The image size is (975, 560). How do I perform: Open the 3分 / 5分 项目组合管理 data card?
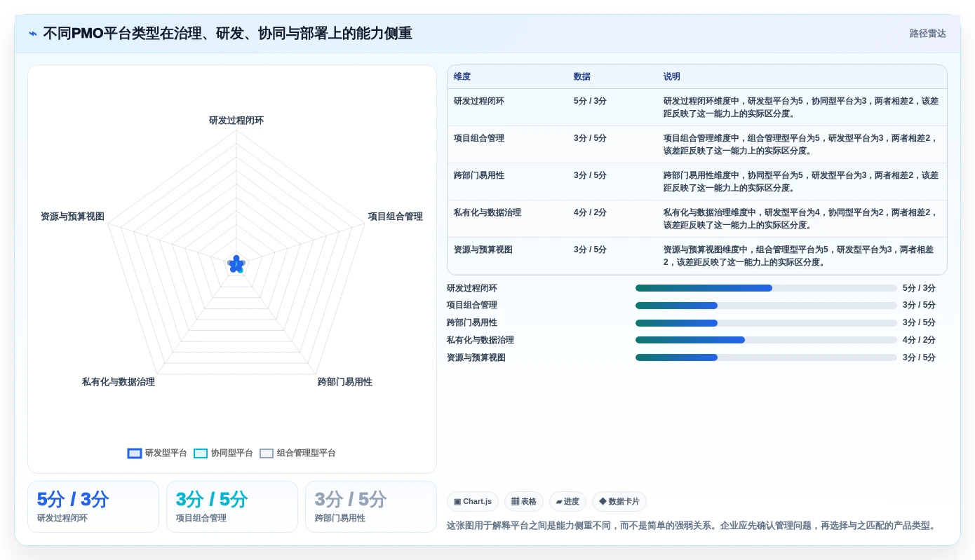click(232, 507)
